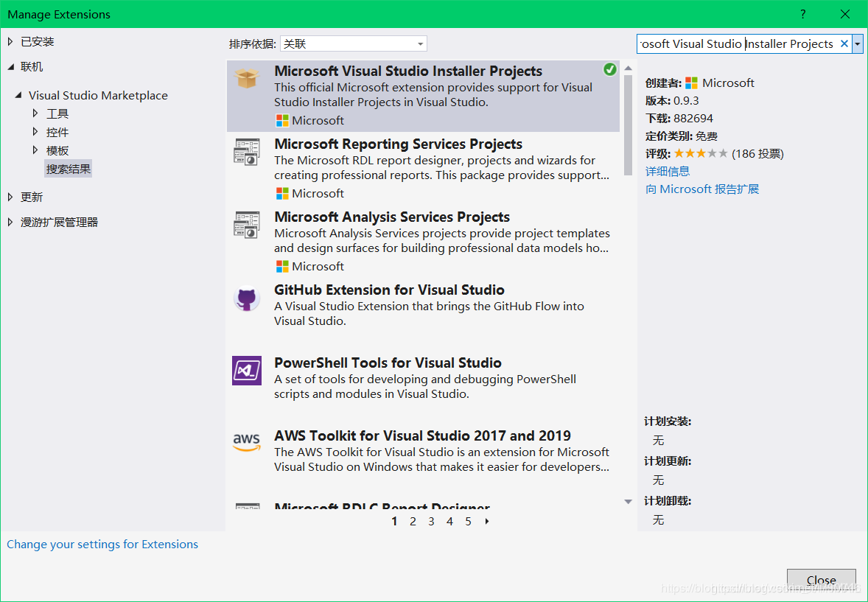Select GitHub Extension for Visual Studio title
The image size is (868, 602).
(x=389, y=290)
